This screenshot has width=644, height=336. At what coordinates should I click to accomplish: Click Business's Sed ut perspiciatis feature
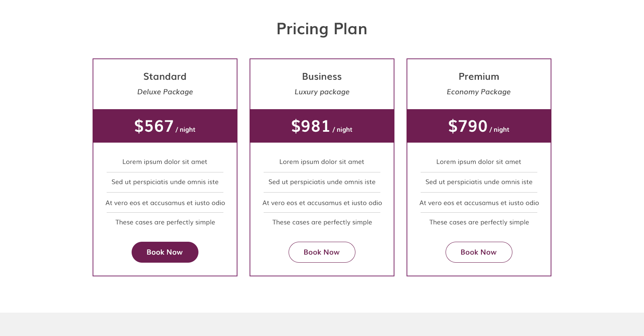pyautogui.click(x=322, y=182)
